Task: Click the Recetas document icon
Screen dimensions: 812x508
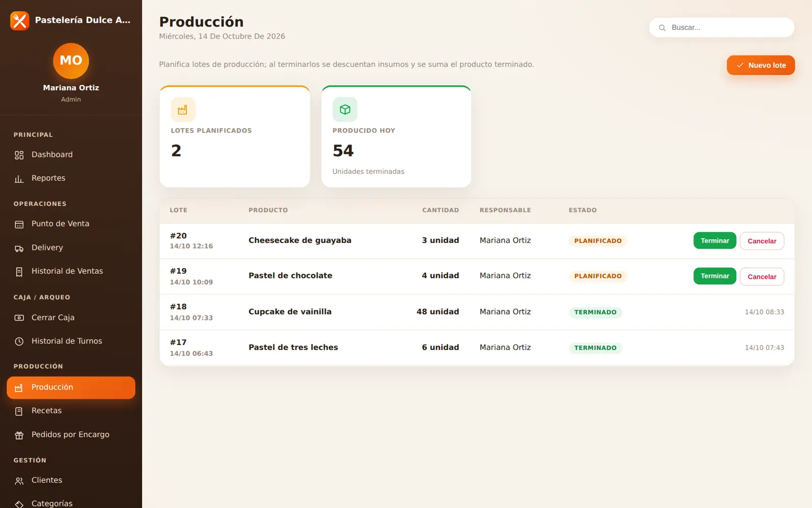Action: pyautogui.click(x=19, y=411)
